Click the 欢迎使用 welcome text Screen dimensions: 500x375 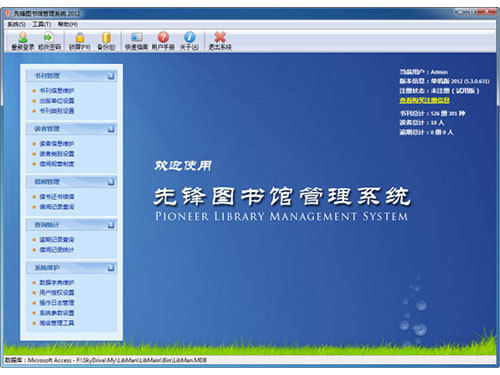[x=183, y=166]
